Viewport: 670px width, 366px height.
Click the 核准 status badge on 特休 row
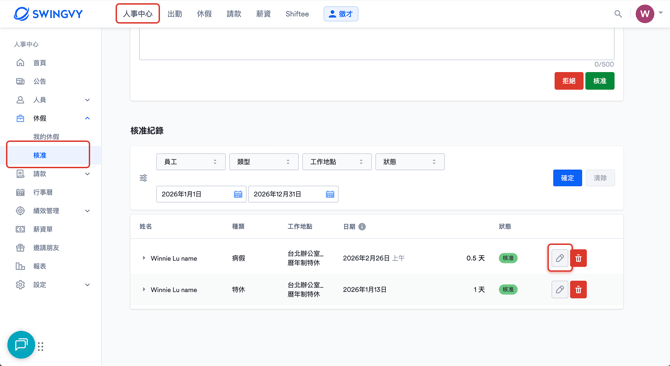[508, 290]
